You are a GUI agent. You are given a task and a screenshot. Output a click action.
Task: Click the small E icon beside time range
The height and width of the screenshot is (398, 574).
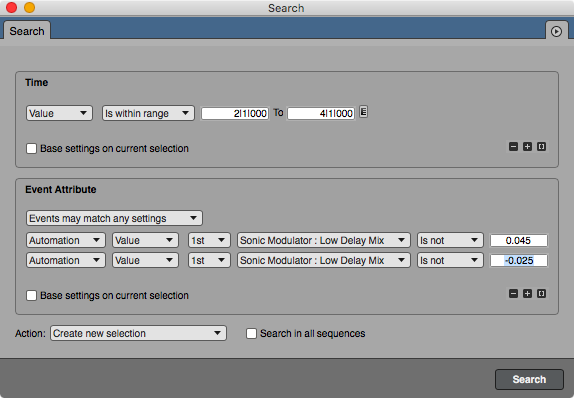(x=363, y=112)
